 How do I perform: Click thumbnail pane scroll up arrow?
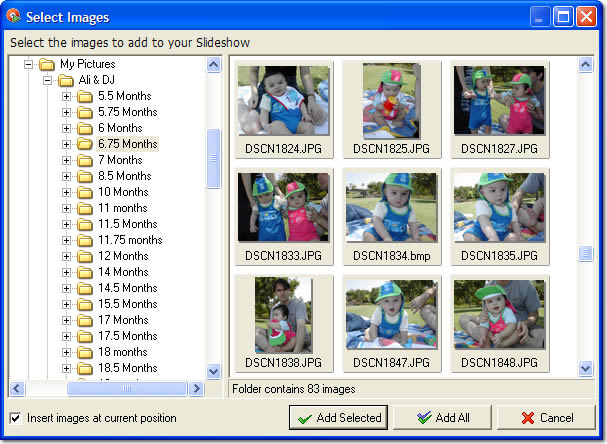tap(585, 65)
